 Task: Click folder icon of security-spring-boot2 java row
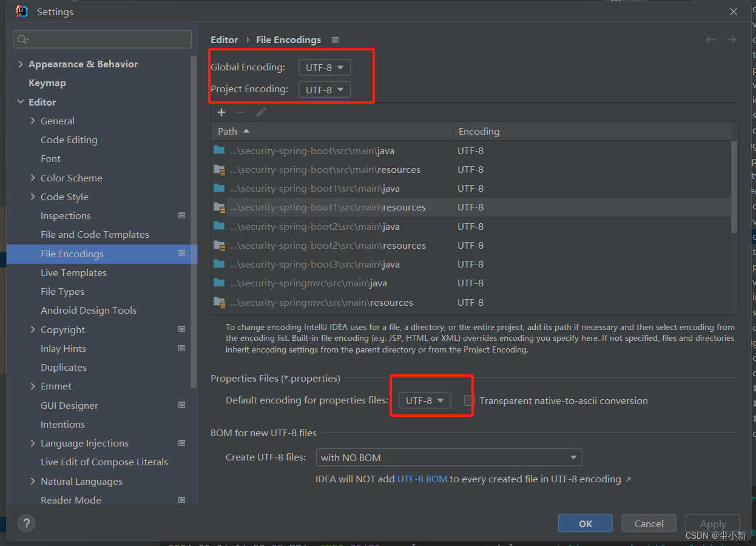point(219,226)
